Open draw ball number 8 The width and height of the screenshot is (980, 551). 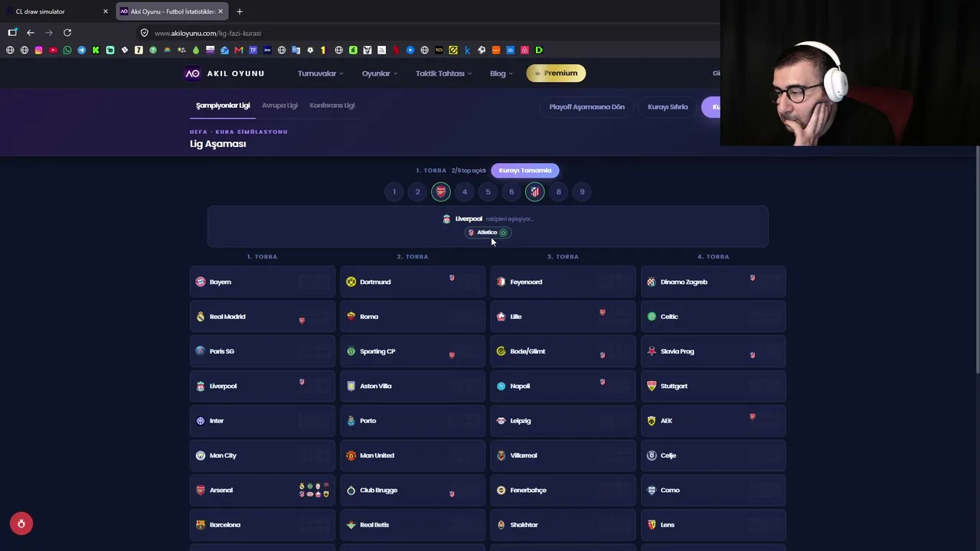point(559,192)
